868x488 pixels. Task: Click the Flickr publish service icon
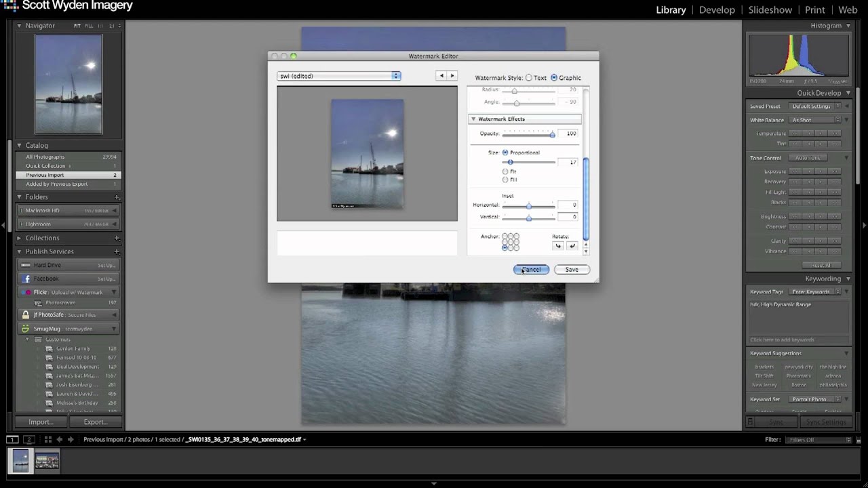point(26,292)
